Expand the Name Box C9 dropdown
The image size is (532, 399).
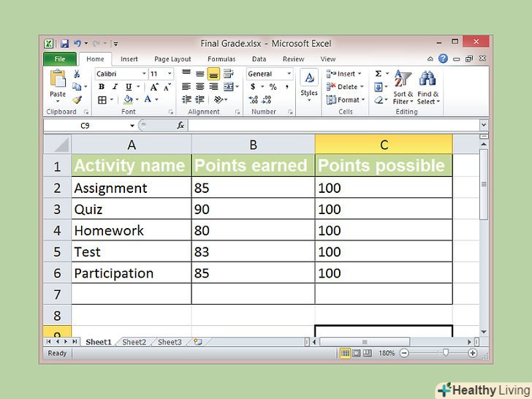point(132,126)
